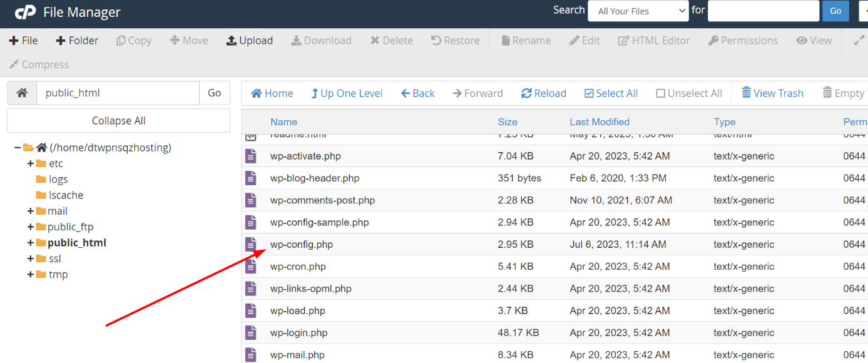The image size is (868, 363).
Task: Sort files by Last Modified column
Action: [600, 121]
